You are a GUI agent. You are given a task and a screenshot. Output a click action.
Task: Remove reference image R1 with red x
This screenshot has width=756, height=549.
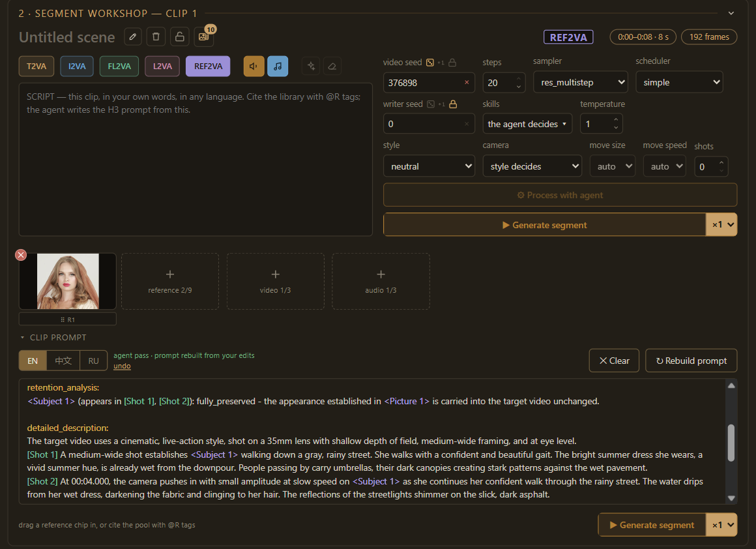coord(21,255)
